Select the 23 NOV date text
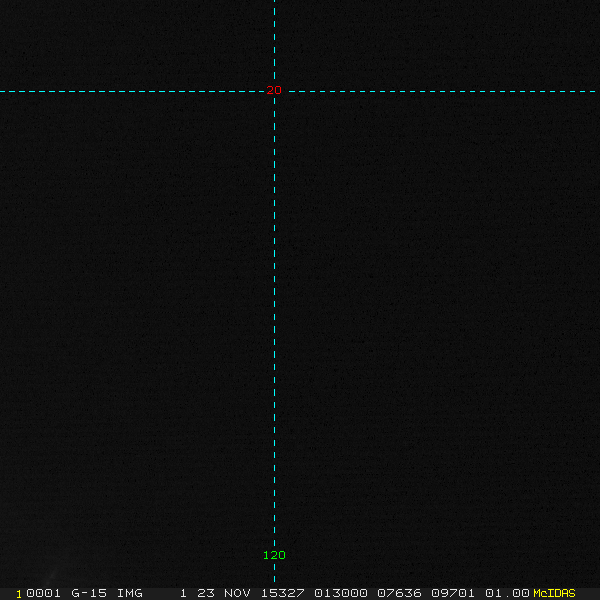The width and height of the screenshot is (600, 600). pos(223,593)
